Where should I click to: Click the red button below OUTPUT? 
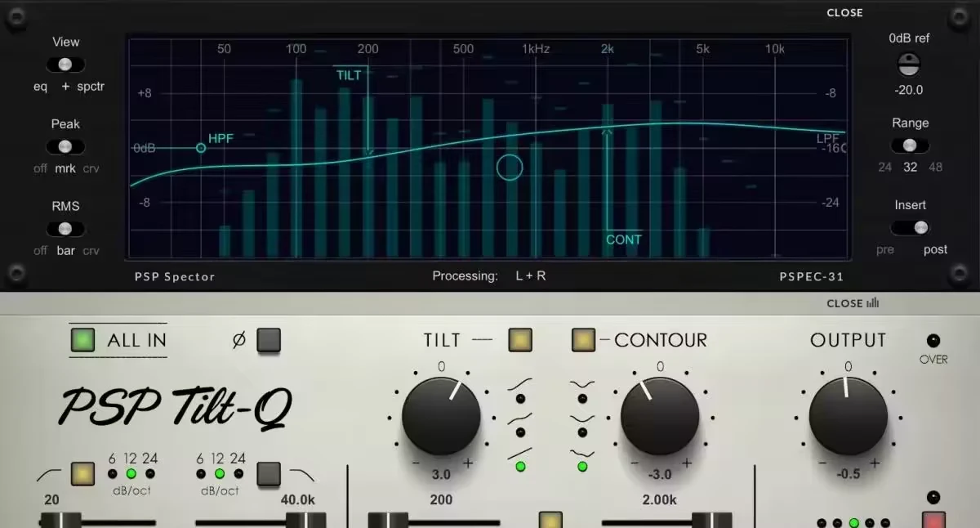point(933,521)
